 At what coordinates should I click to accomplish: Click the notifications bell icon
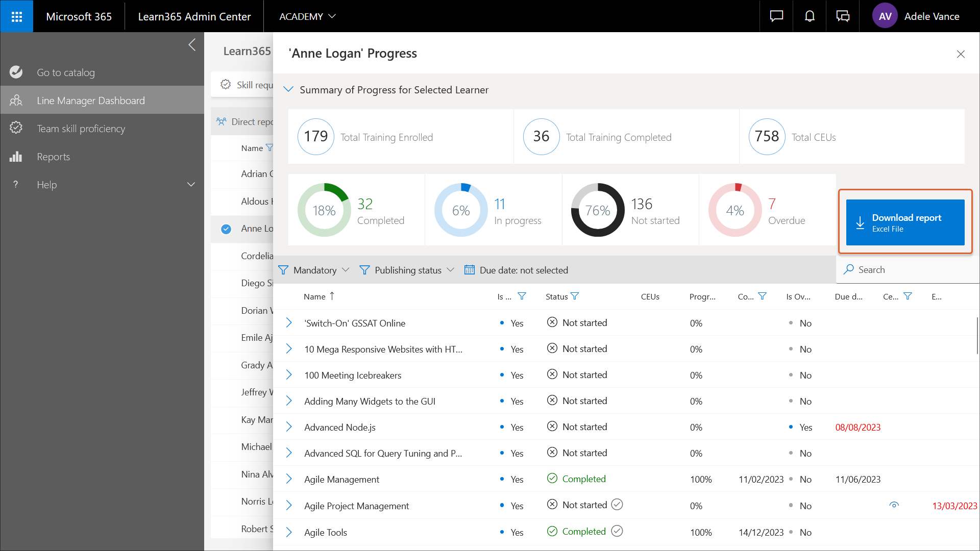click(810, 16)
